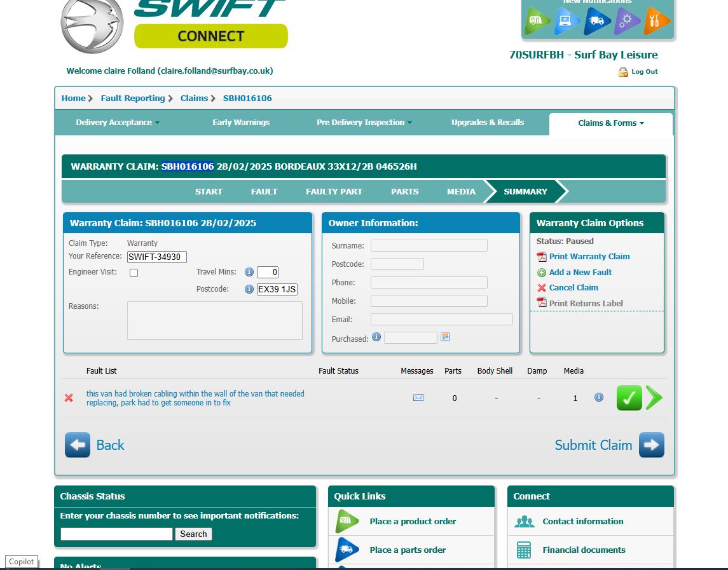728x570 pixels.
Task: Click the Cancel Claim link
Action: tap(573, 288)
